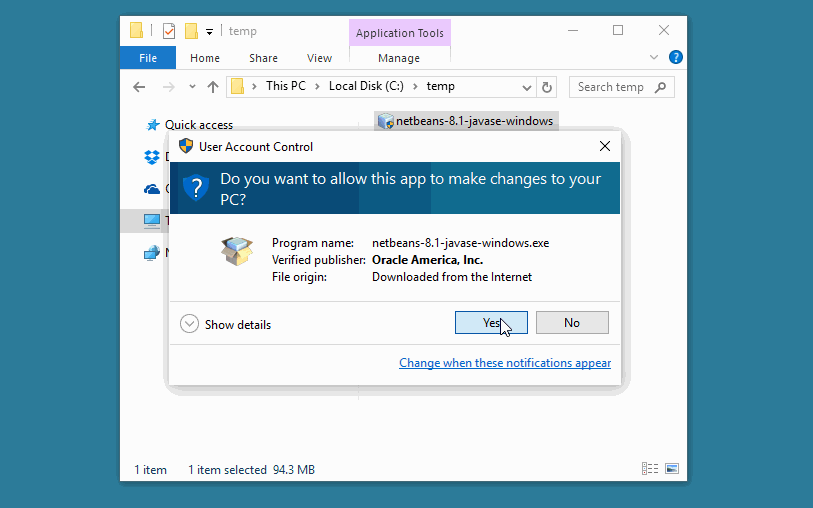Open the Customize Quick Access Toolbar dropdown
This screenshot has height=508, width=813.
coord(210,32)
